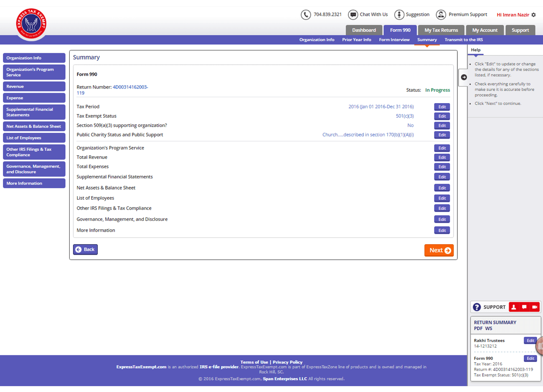Viewport: 543px width, 392px height.
Task: Open Organization's Program Service in the sidebar
Action: coord(34,72)
